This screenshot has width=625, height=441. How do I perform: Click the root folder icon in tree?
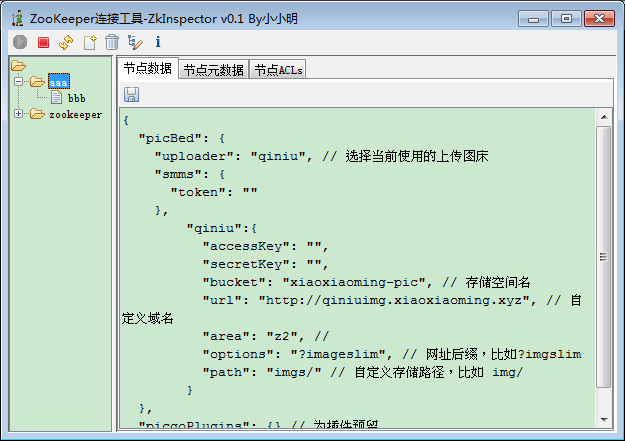(x=18, y=65)
